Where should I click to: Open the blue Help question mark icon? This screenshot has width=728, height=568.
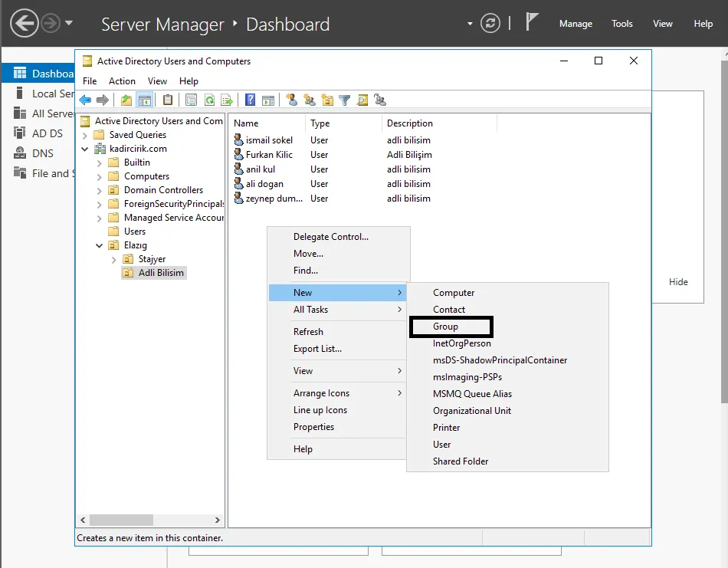coord(251,100)
